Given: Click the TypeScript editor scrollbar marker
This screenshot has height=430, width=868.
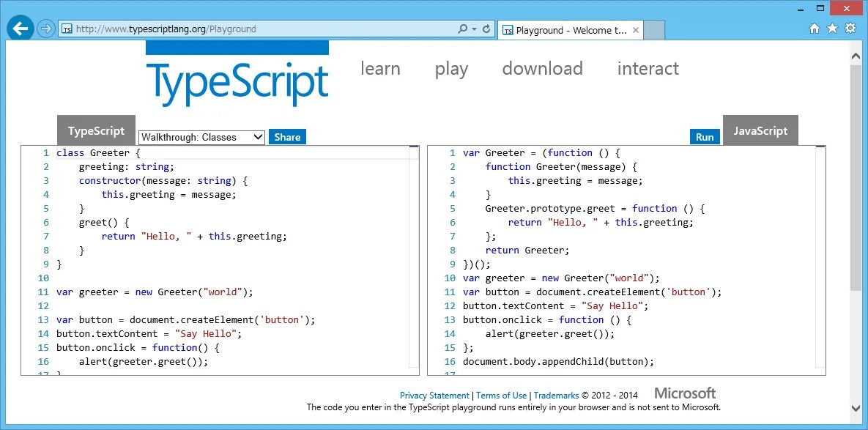Looking at the screenshot, I should coord(414,147).
